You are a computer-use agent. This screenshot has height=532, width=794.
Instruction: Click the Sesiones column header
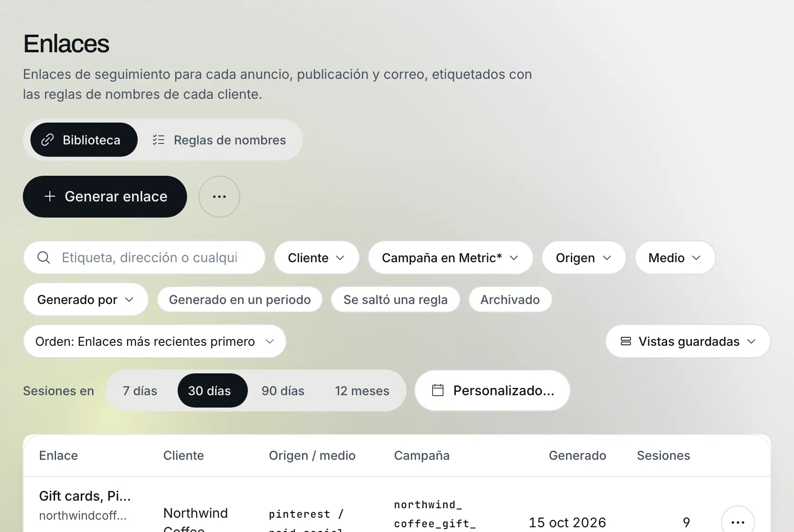[x=663, y=456]
